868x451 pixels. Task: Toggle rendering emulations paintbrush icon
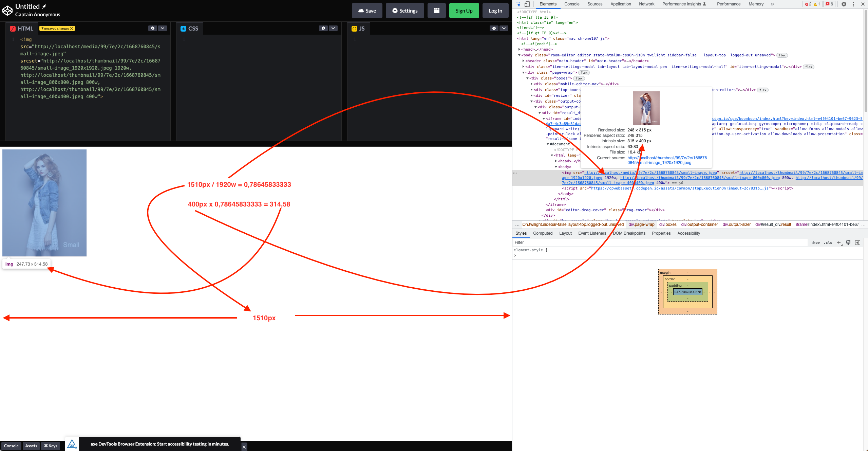[848, 242]
